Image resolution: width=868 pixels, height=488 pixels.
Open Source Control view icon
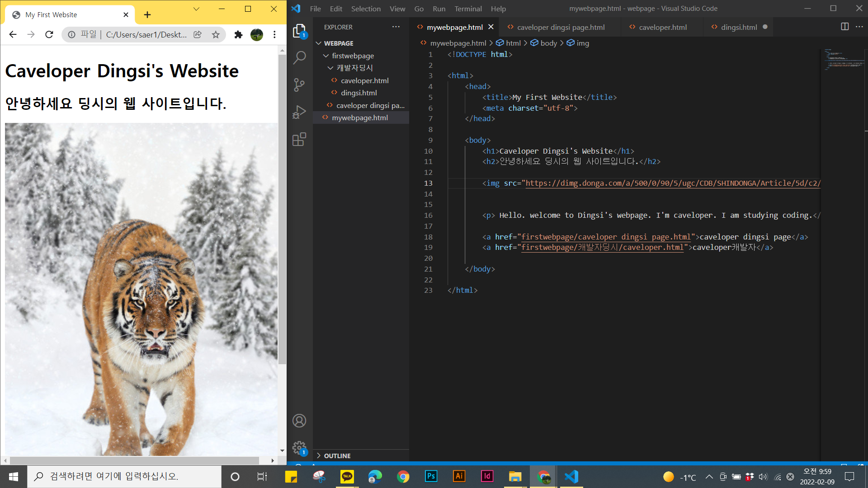click(x=299, y=85)
